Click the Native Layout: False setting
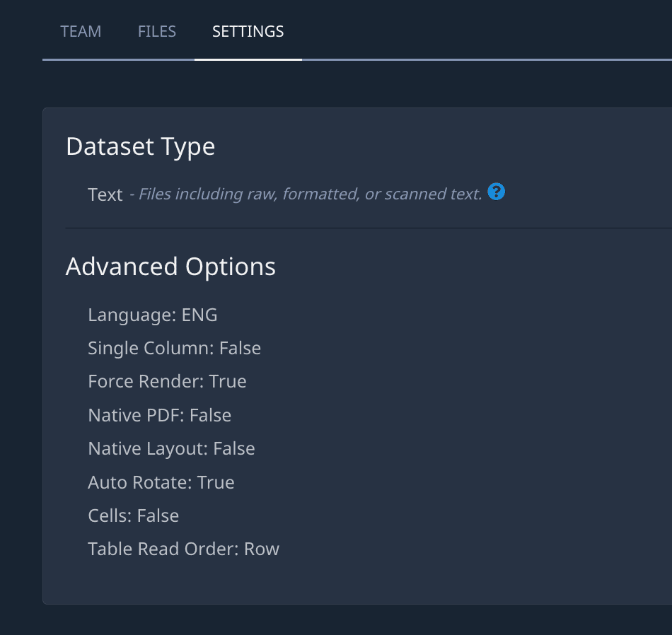The width and height of the screenshot is (672, 635). point(171,448)
